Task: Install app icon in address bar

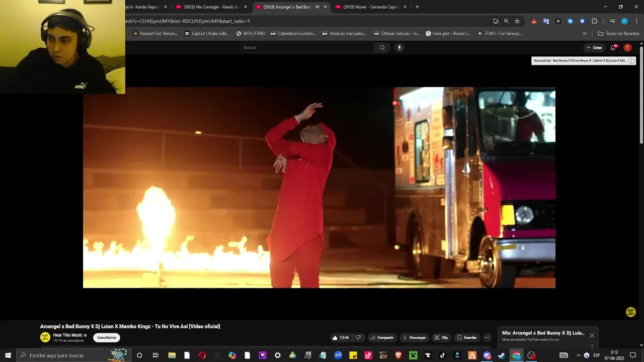Action: coord(496,21)
